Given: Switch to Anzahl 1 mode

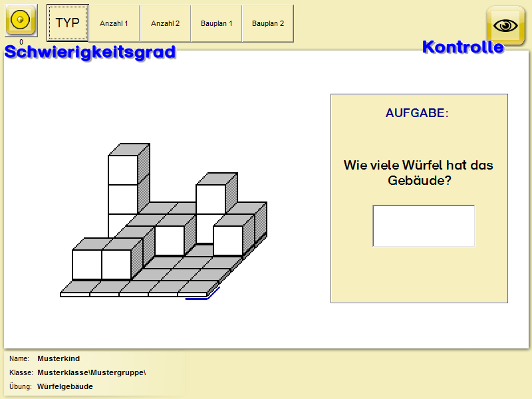Looking at the screenshot, I should click(x=114, y=23).
